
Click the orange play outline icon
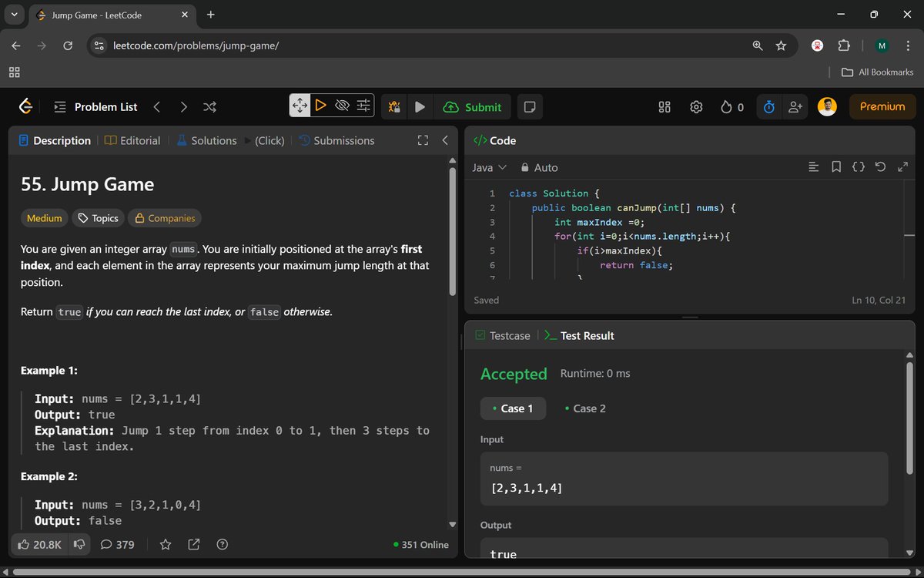(321, 106)
